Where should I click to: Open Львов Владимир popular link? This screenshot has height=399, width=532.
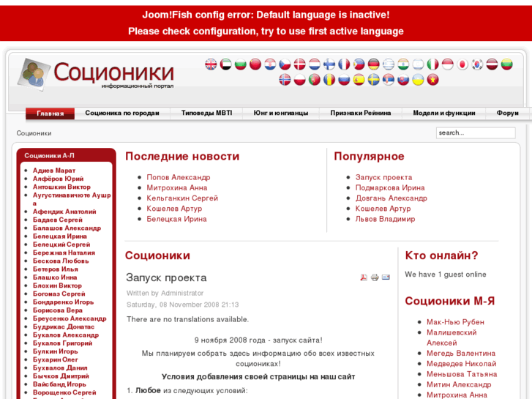point(385,219)
